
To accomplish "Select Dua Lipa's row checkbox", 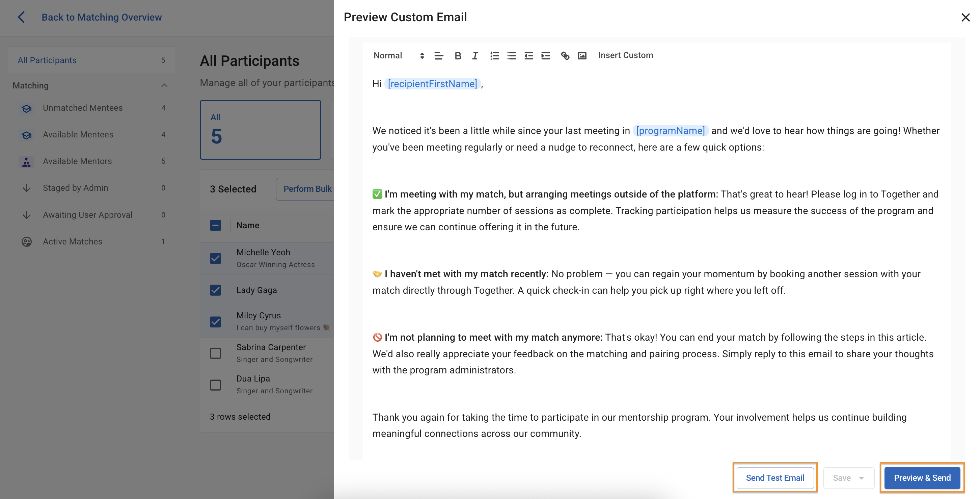I will click(215, 385).
